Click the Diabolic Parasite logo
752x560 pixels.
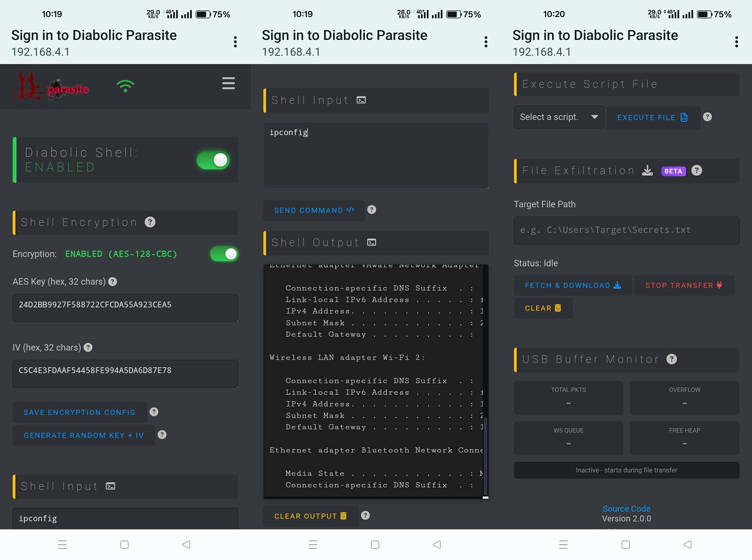pyautogui.click(x=52, y=86)
